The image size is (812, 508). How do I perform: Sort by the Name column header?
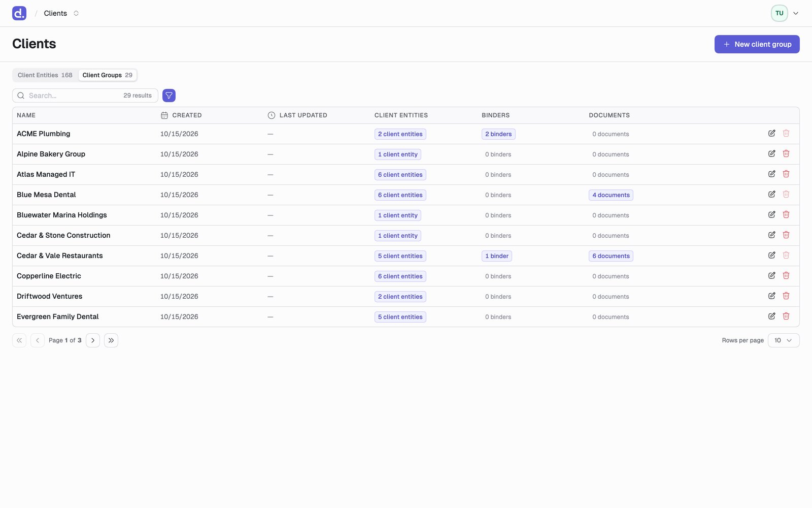26,115
